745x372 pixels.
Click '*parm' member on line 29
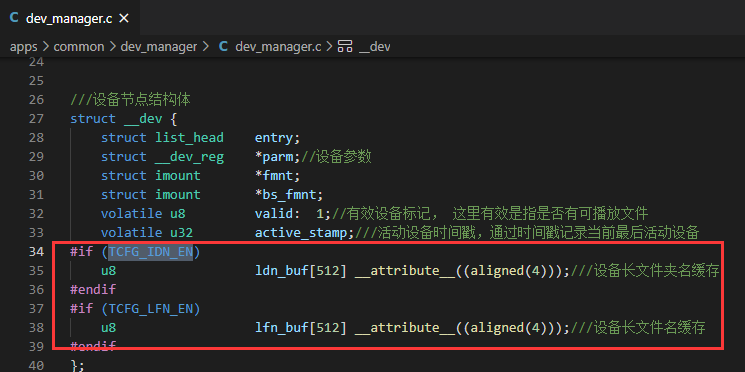pyautogui.click(x=274, y=157)
